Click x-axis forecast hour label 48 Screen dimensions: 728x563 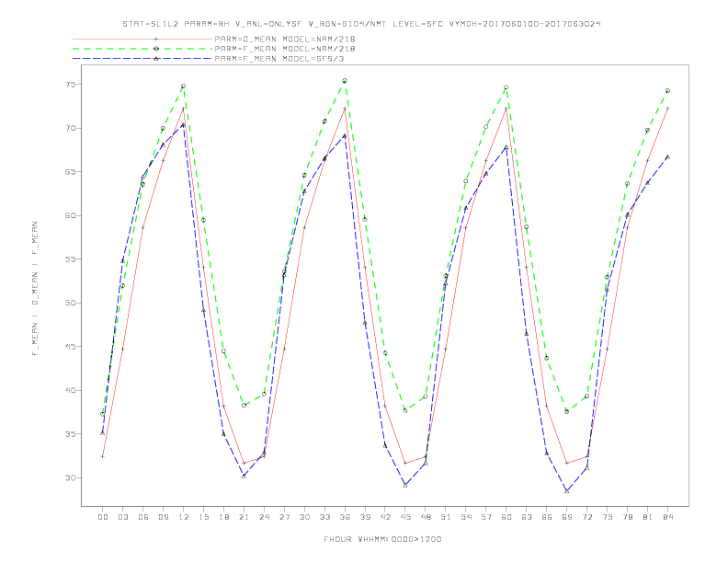point(426,517)
